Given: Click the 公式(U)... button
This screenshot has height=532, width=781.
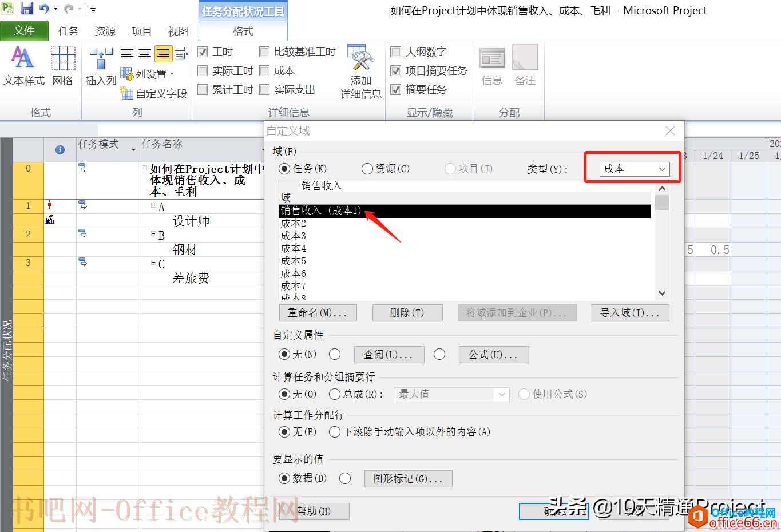Looking at the screenshot, I should point(494,355).
